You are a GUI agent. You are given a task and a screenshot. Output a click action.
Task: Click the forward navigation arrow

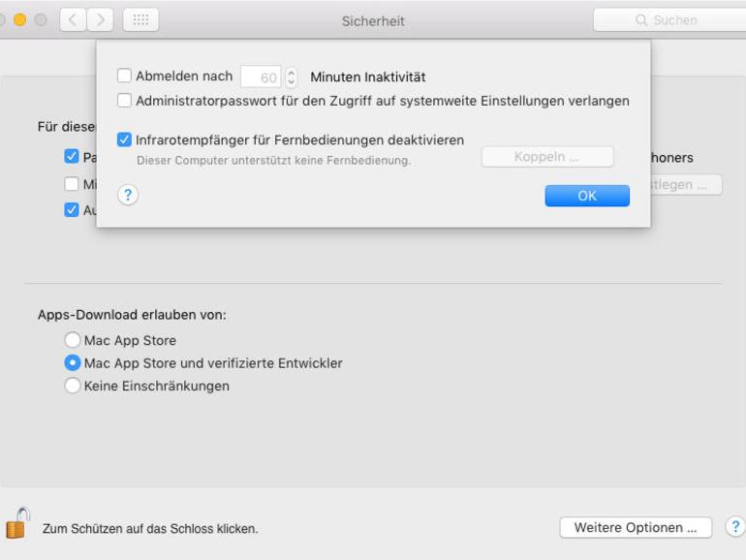tap(100, 20)
